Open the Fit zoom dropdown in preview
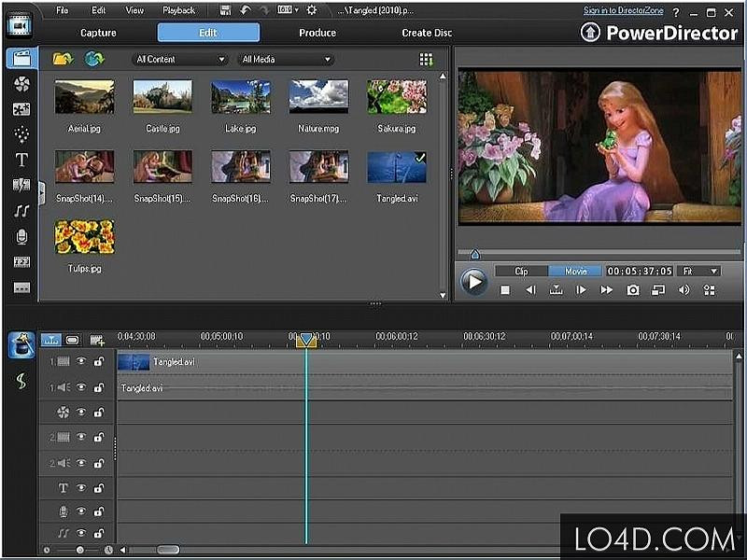Screen dimensions: 747x560 click(698, 272)
